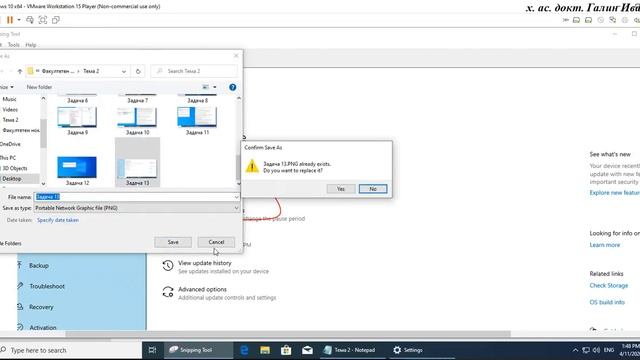Enter VMware full screen mode icon

pos(43,20)
